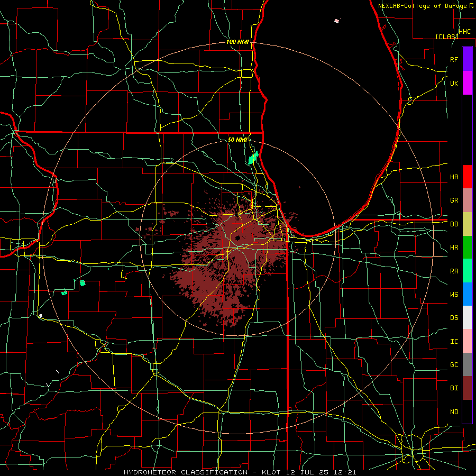Click the dusty pink GR legend swatch
Viewport: 476px width, 476px height.
(x=467, y=200)
